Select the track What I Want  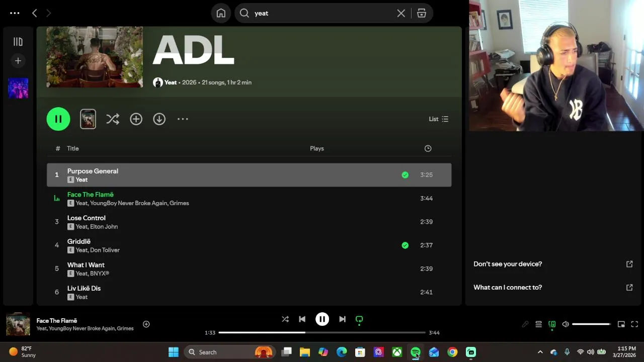pos(249,268)
